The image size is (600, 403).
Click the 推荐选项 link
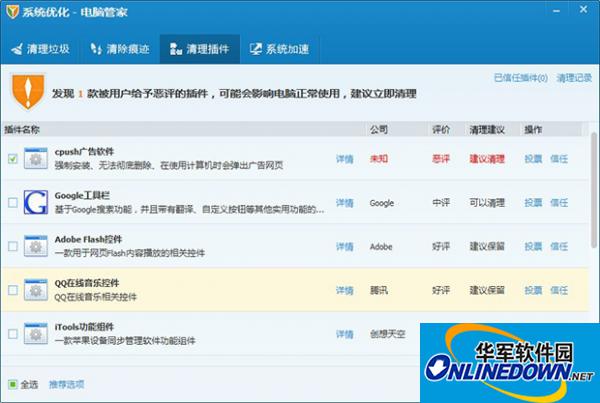[67, 384]
